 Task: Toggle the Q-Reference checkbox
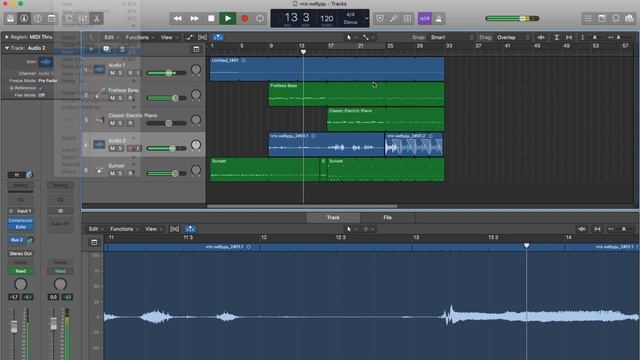pos(40,88)
